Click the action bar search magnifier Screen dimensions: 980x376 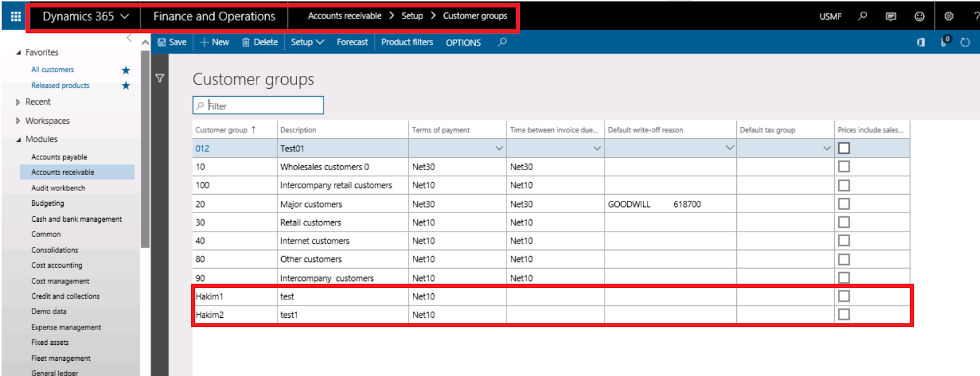(x=502, y=42)
